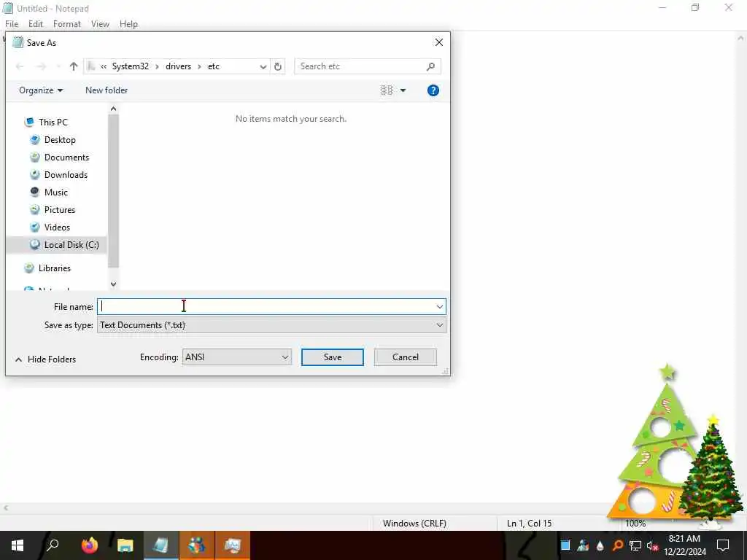Click the network tray icon
The width and height of the screenshot is (747, 560).
tap(635, 545)
